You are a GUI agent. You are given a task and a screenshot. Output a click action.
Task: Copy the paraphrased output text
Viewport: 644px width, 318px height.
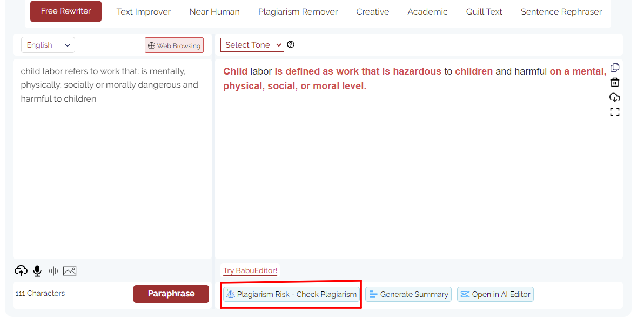(x=615, y=68)
